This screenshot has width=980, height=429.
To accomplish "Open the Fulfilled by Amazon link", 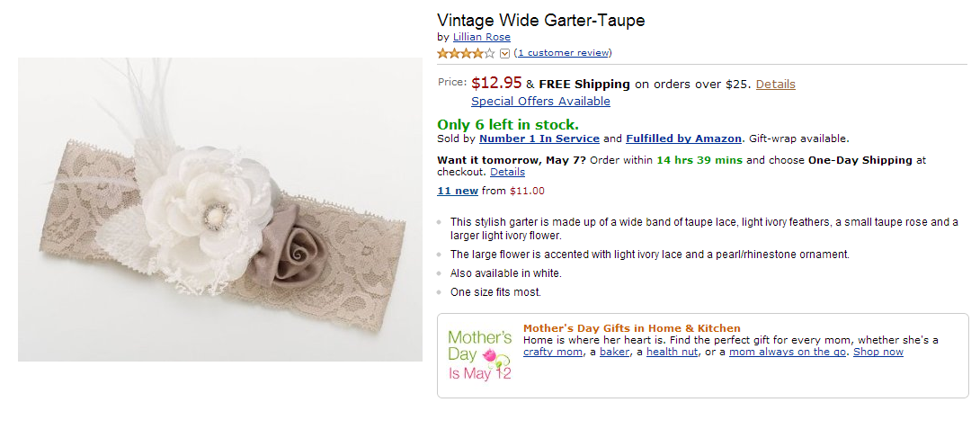I will [684, 139].
